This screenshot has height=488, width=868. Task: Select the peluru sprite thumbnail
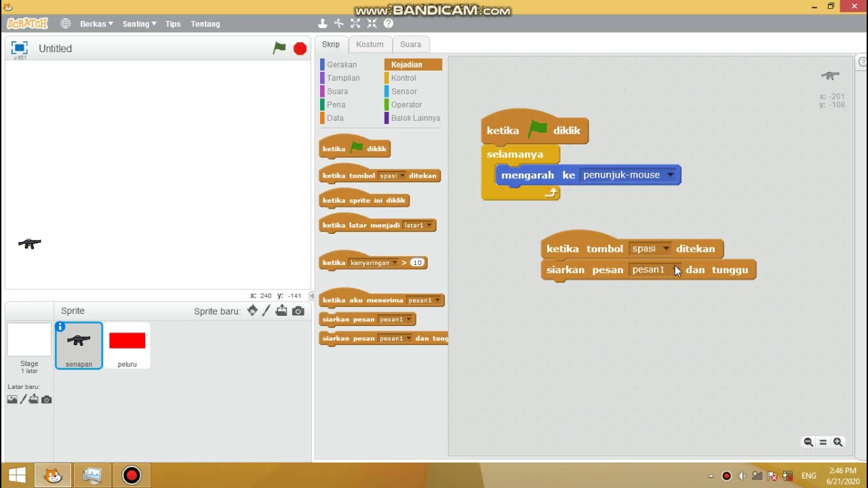[127, 346]
